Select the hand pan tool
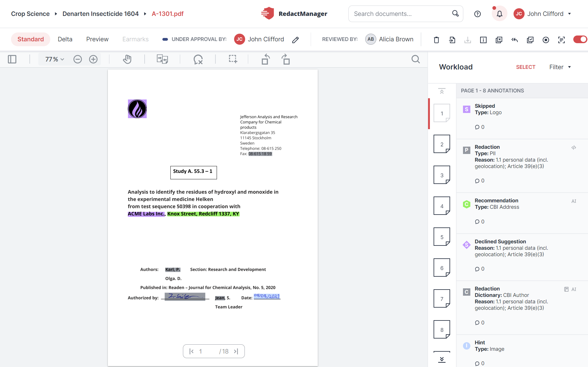The image size is (588, 367). click(x=127, y=59)
